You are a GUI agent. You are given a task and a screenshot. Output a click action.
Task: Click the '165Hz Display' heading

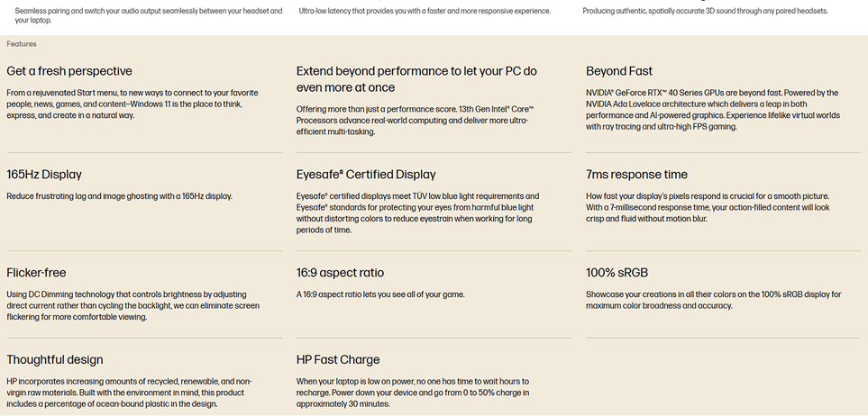44,175
